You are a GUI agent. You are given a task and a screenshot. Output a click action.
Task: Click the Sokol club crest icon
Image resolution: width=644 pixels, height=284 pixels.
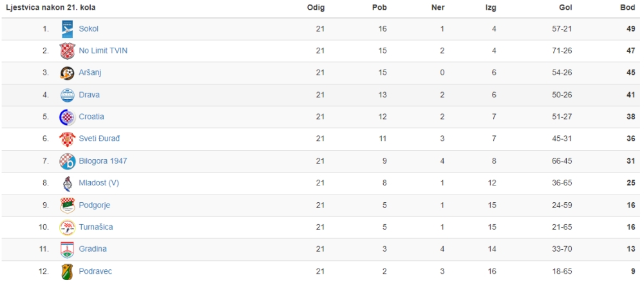[x=67, y=29]
